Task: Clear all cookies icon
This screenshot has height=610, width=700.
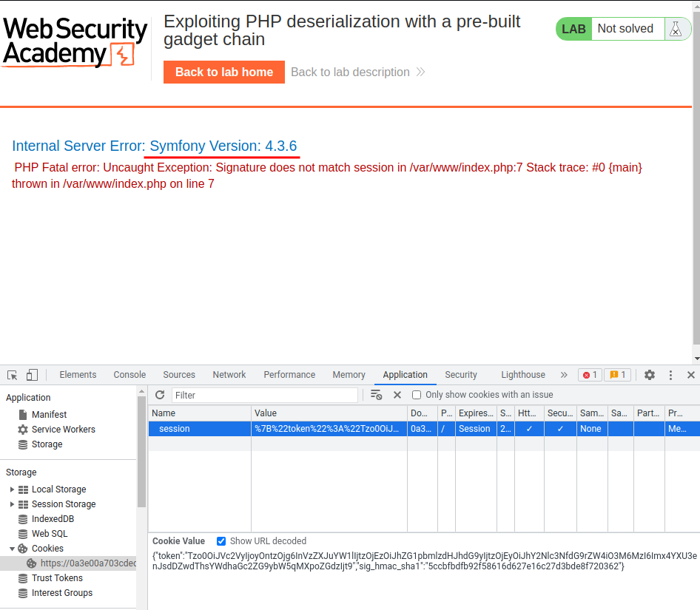Action: click(x=376, y=395)
